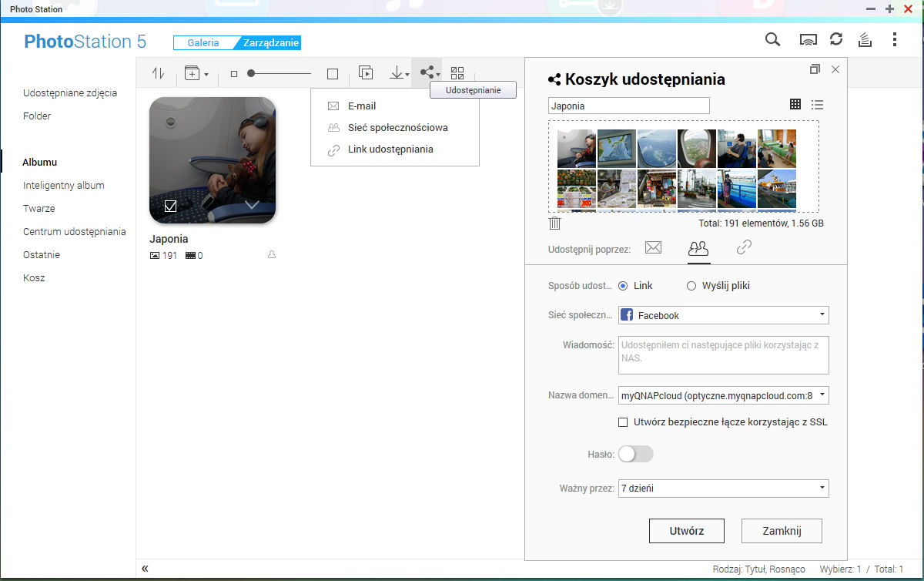Click the PhotoStation 5 logo
The image size is (924, 581).
[x=85, y=42]
